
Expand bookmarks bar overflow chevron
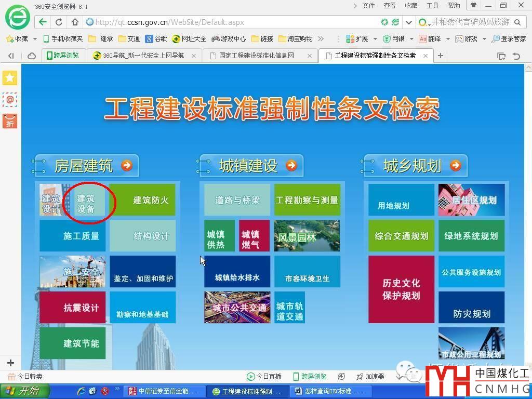321,38
